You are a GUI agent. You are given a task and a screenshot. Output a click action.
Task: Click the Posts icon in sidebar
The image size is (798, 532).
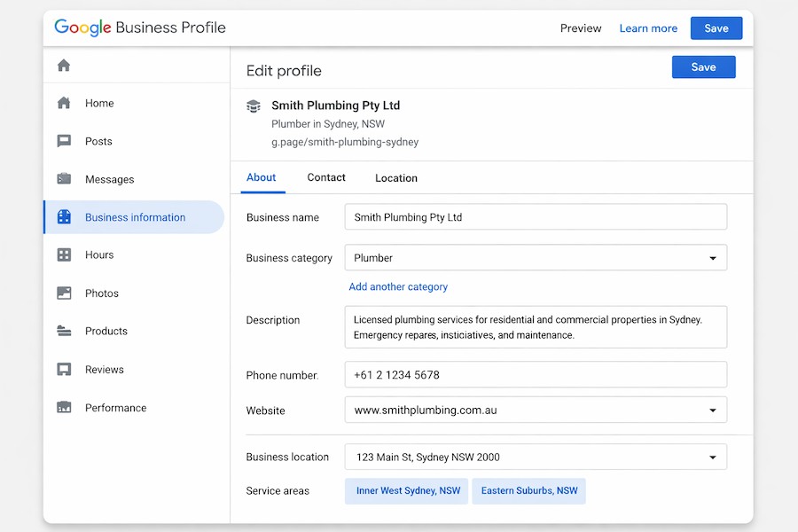coord(64,141)
